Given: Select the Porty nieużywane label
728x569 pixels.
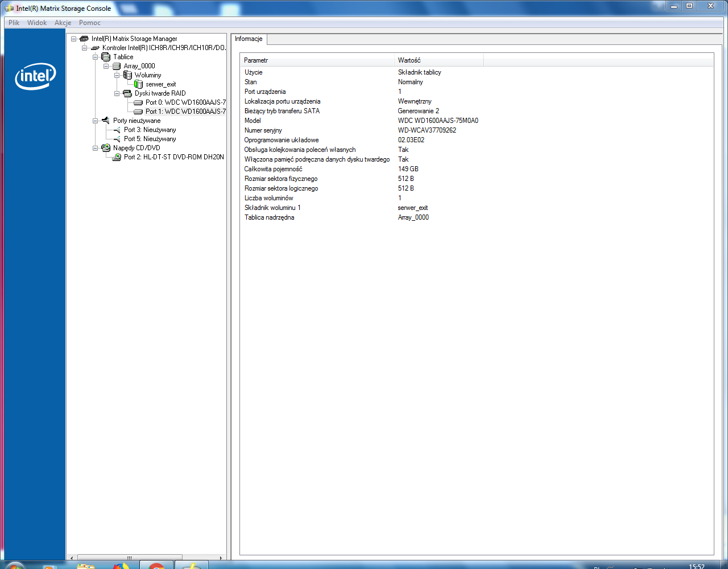Looking at the screenshot, I should 137,121.
